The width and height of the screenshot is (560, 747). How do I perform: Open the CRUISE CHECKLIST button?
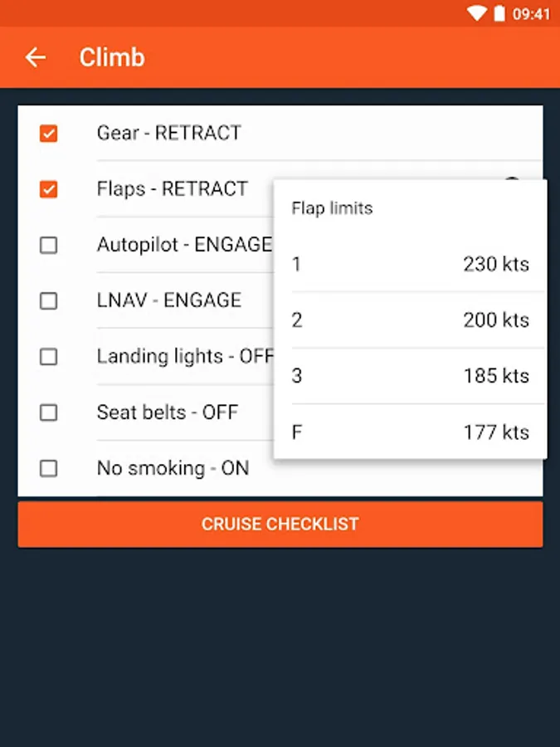280,524
